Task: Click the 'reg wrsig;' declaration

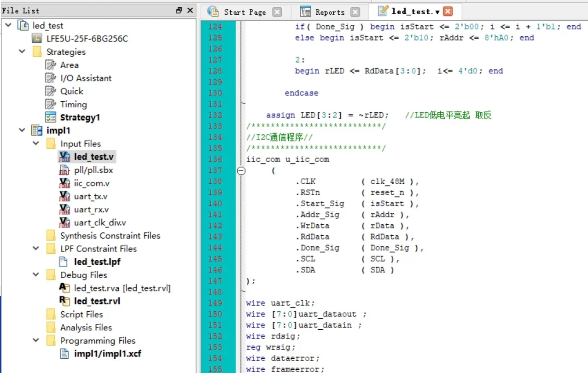Action: (271, 347)
